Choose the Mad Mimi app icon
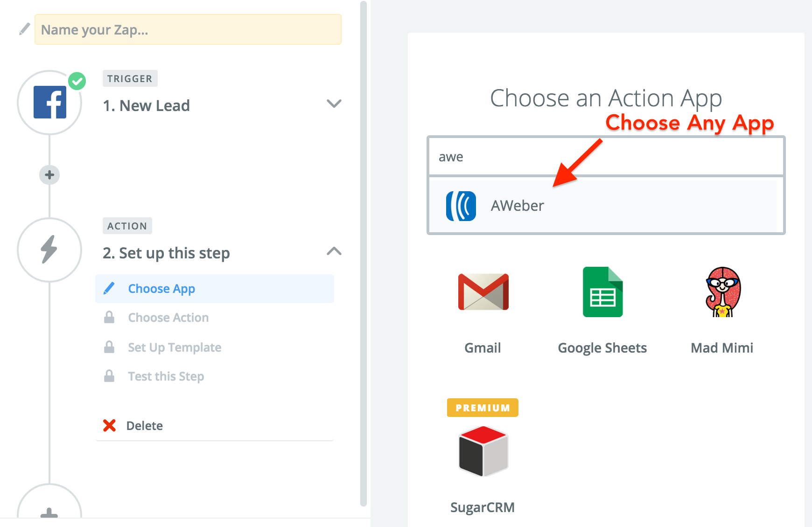Viewport: 812px width, 527px height. pyautogui.click(x=722, y=292)
